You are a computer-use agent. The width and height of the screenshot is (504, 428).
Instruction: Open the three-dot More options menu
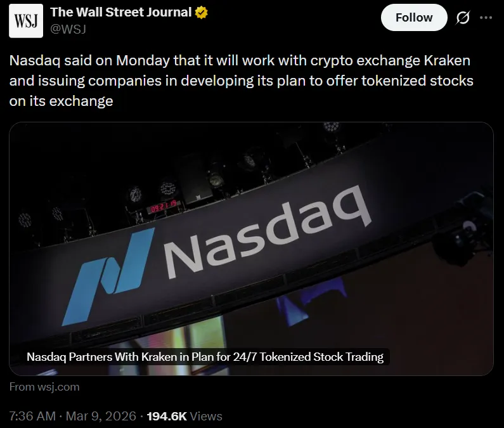pyautogui.click(x=486, y=18)
